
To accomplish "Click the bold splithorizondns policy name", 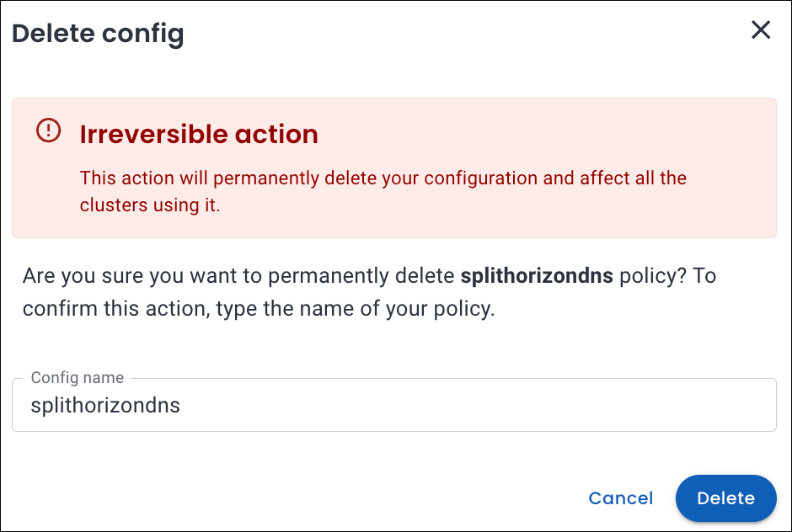I will (x=537, y=275).
